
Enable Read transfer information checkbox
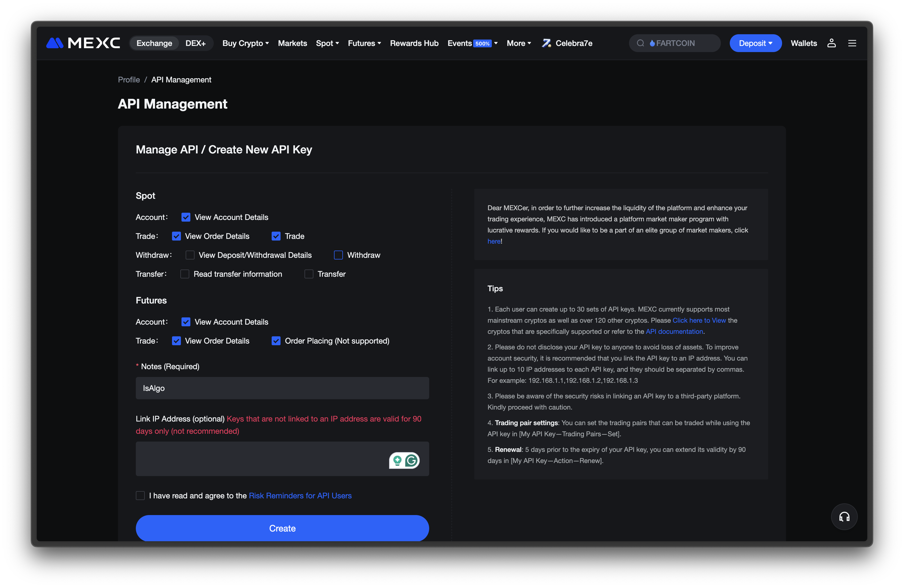point(185,274)
